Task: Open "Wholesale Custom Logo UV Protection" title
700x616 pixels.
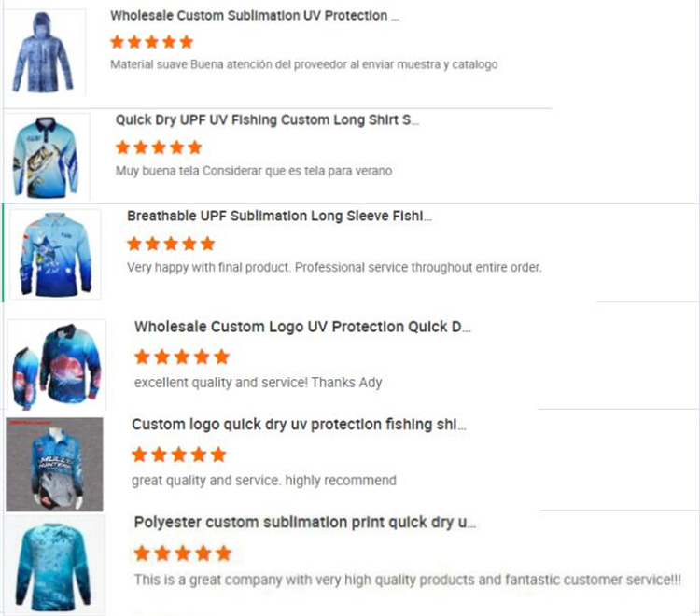Action: [301, 327]
